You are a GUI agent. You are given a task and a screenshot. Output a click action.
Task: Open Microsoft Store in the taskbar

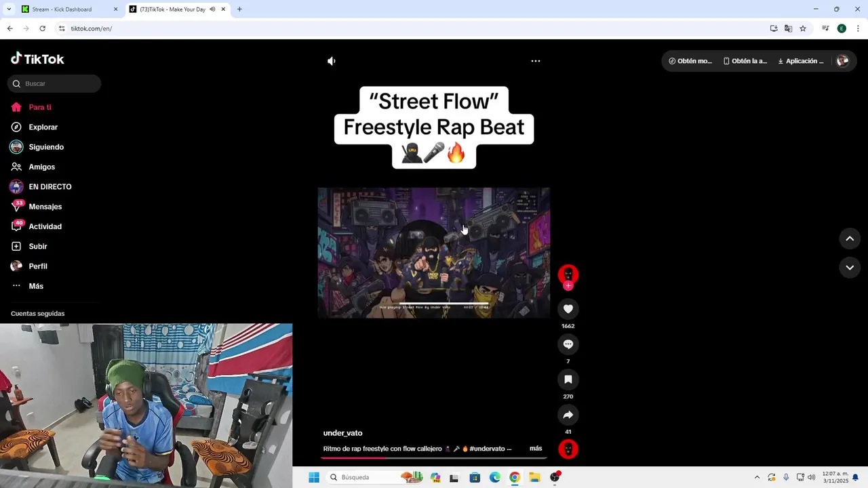(475, 477)
